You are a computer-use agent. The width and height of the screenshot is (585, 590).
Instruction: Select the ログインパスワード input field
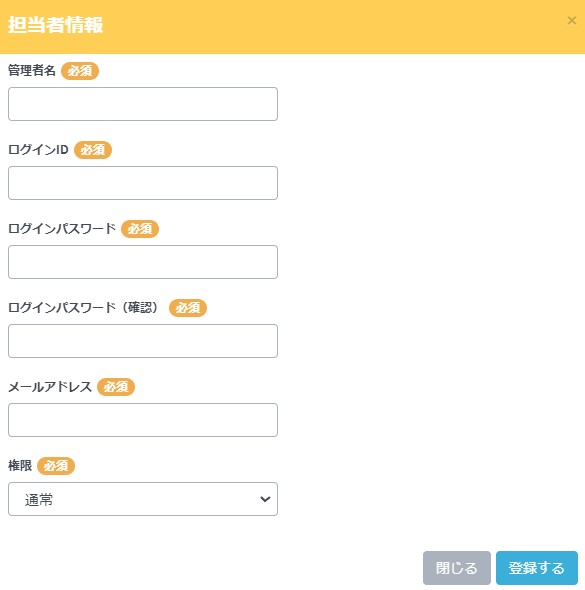coord(143,262)
